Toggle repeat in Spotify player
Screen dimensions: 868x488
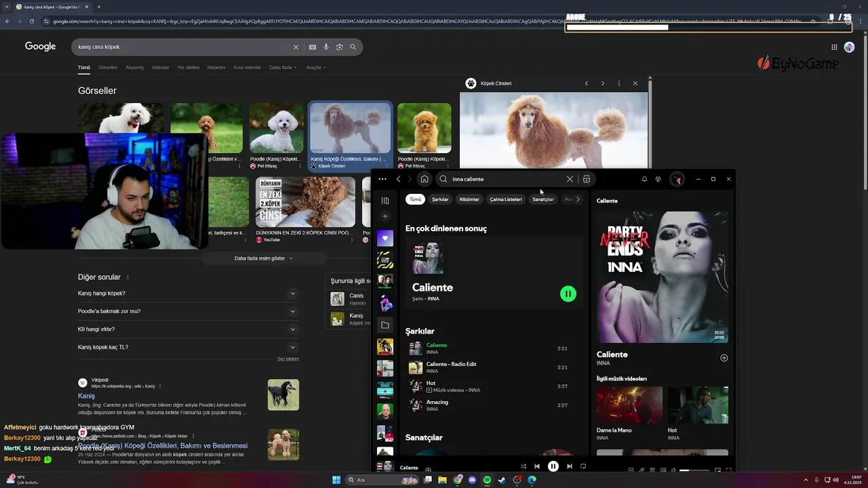click(583, 466)
